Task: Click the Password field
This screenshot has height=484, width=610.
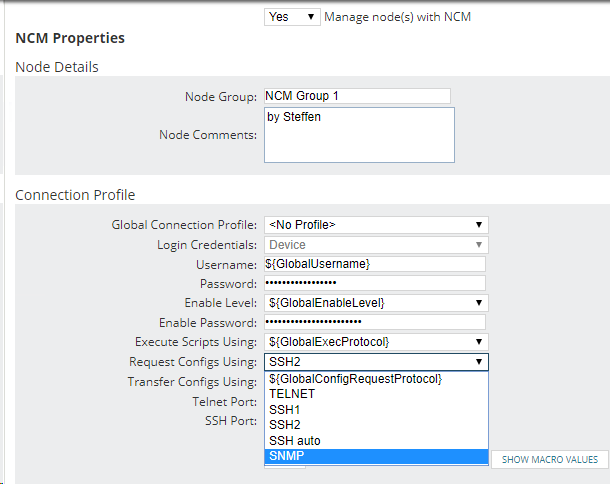Action: tap(375, 283)
